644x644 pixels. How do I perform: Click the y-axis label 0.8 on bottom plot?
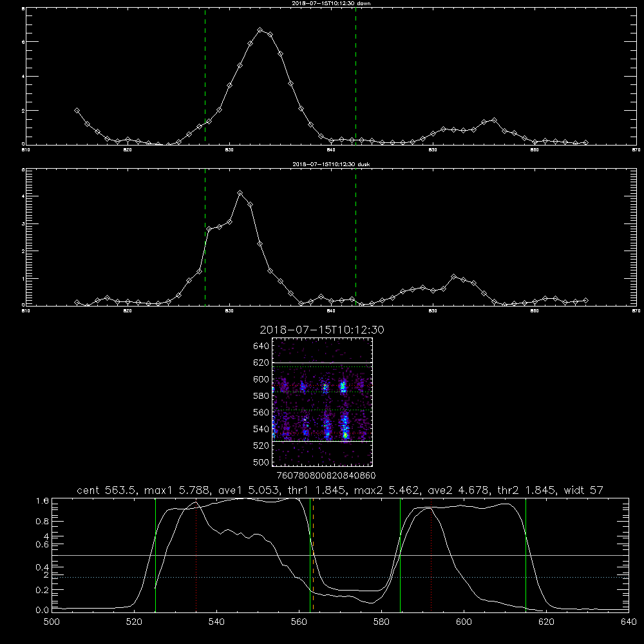pos(43,522)
